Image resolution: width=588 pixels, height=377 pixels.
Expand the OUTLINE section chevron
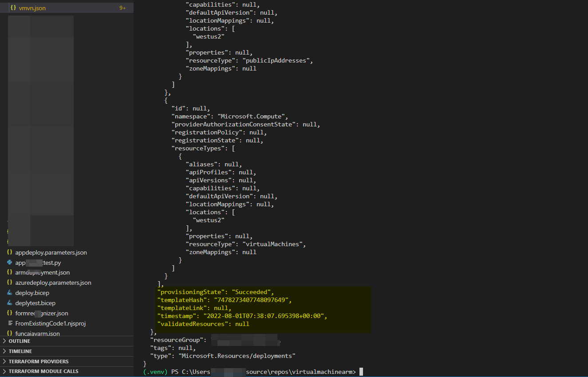pos(4,341)
